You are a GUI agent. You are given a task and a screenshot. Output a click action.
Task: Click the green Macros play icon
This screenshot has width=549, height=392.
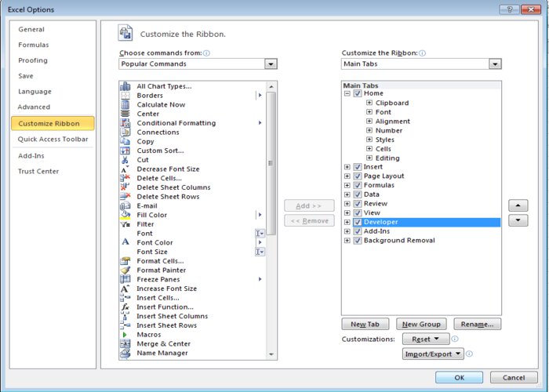125,335
